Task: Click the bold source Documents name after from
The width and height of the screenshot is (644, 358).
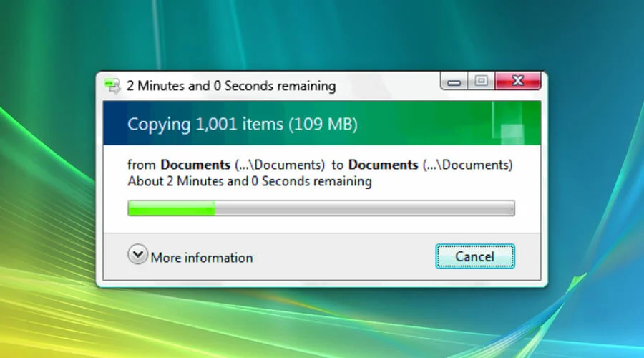Action: (x=195, y=165)
